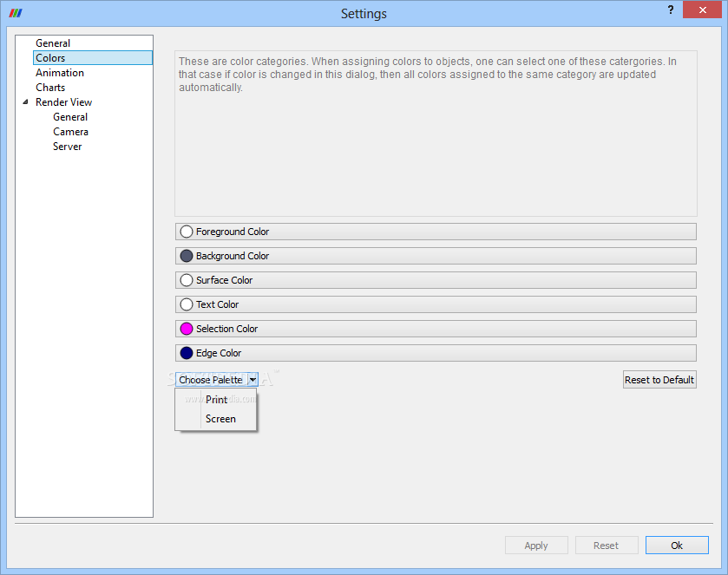Screen dimensions: 728x575
Task: Open the Animation settings page
Action: 60,73
